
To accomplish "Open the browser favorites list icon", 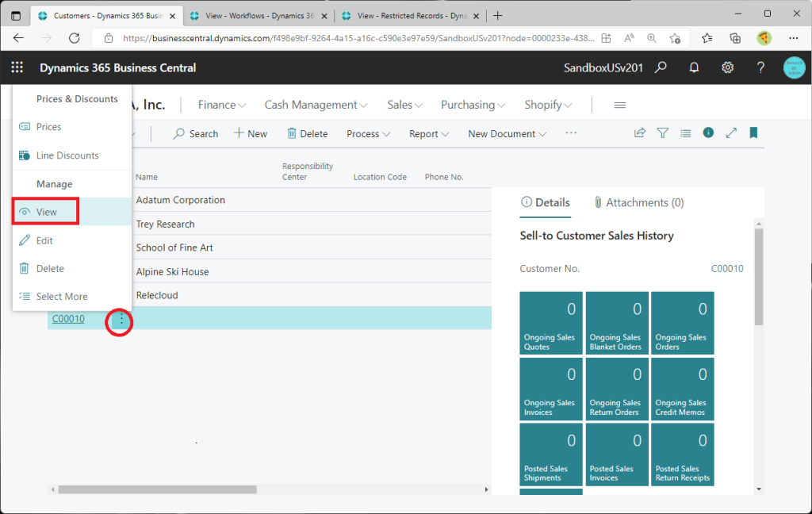I will [x=707, y=38].
